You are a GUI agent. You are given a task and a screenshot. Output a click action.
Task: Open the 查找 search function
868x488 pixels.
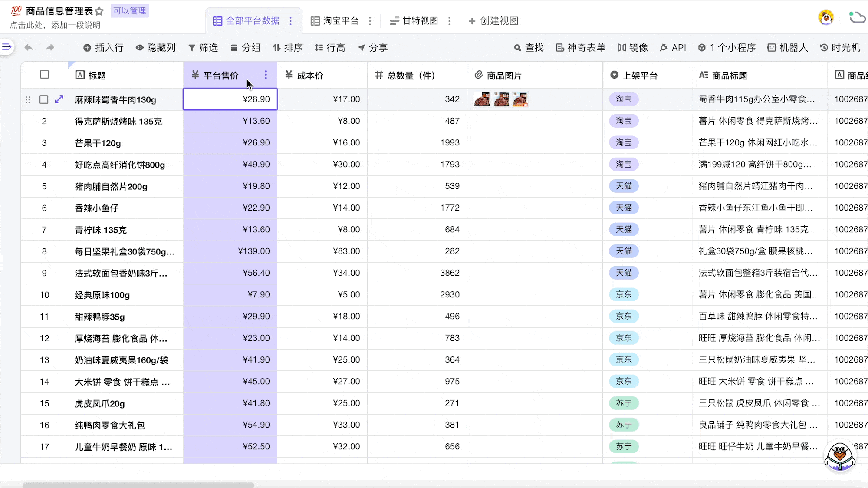point(529,48)
